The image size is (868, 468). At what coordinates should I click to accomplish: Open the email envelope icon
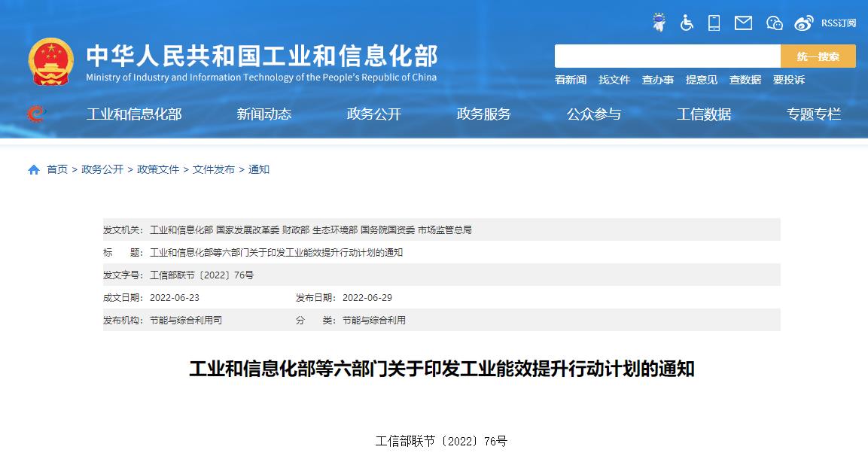pos(743,23)
